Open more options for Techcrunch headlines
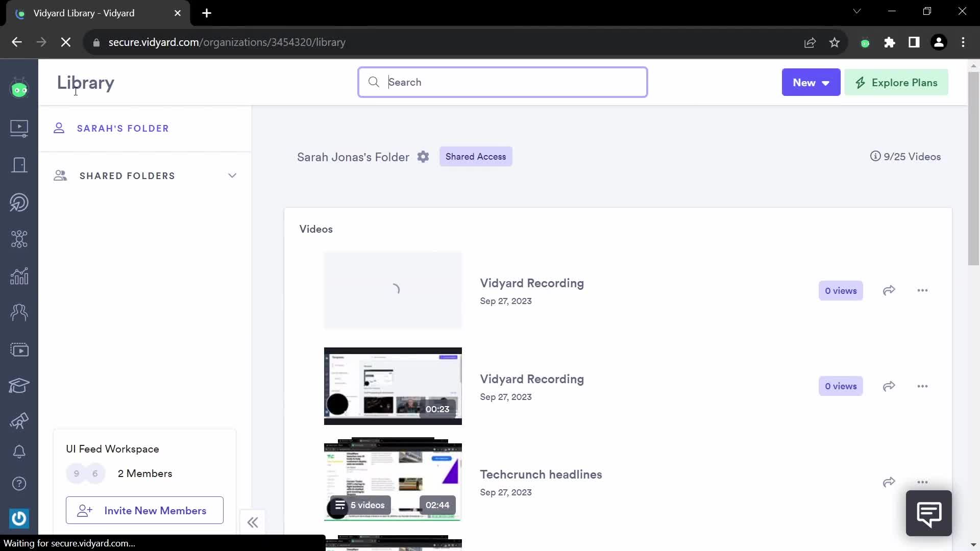The height and width of the screenshot is (551, 980). coord(922,482)
